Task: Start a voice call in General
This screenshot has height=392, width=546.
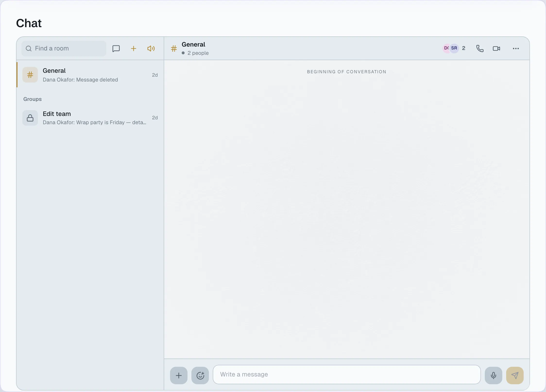Action: pos(480,49)
